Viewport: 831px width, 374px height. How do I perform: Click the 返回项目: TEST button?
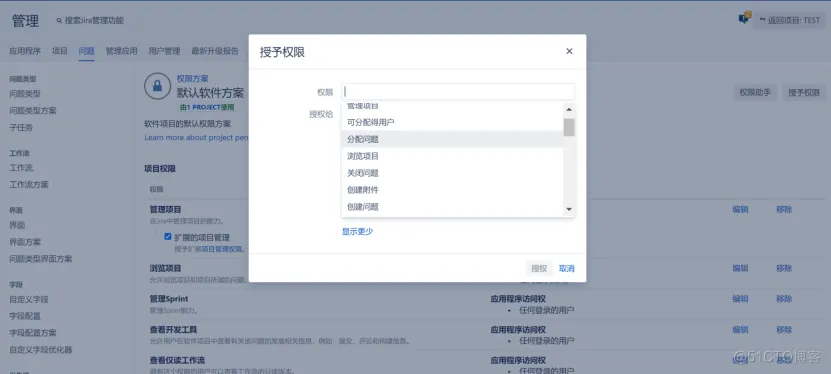point(789,21)
